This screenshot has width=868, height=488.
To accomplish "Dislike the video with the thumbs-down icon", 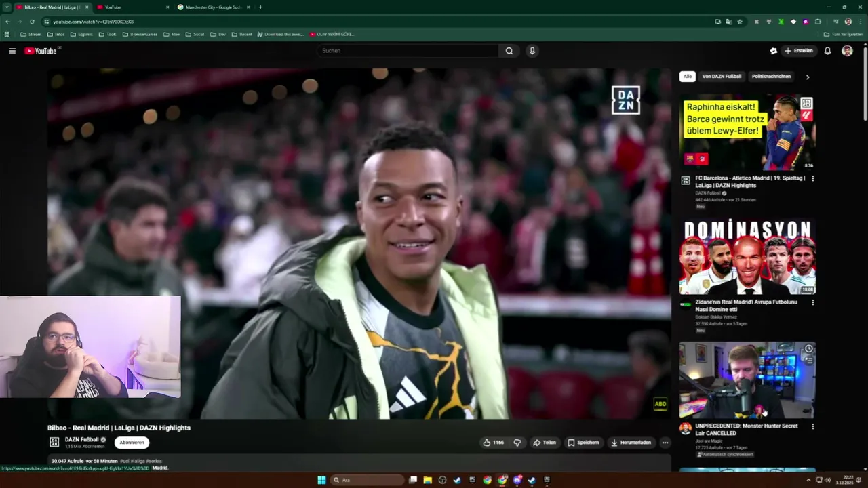I will pos(517,443).
